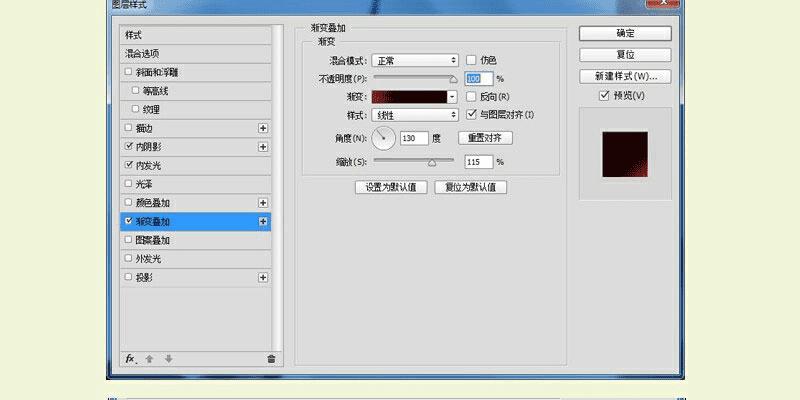Toggle 预览 preview checkbox
800x400 pixels.
point(605,95)
